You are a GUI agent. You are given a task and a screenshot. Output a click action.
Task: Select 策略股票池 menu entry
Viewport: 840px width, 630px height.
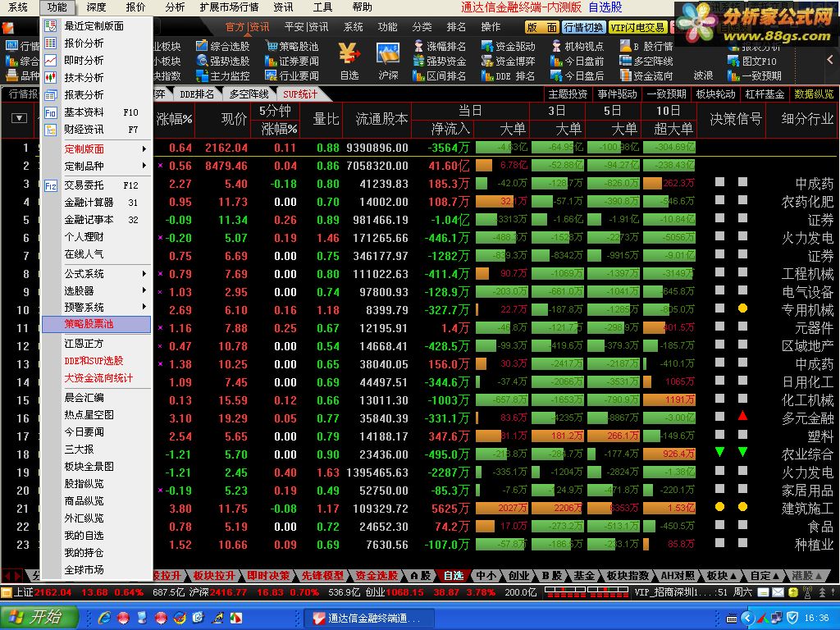(x=97, y=324)
